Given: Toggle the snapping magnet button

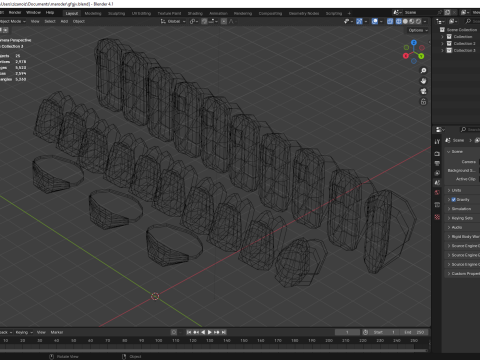Looking at the screenshot, I should click(204, 21).
